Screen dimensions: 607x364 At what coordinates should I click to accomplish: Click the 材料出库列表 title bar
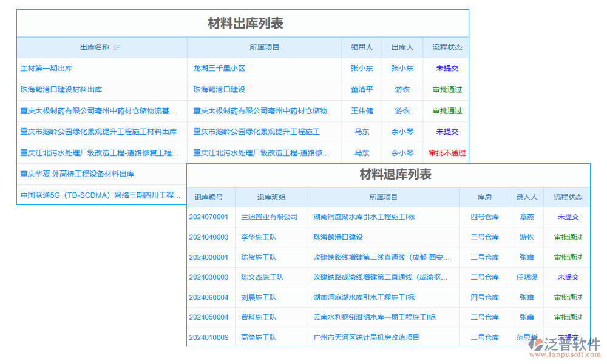[x=242, y=24]
